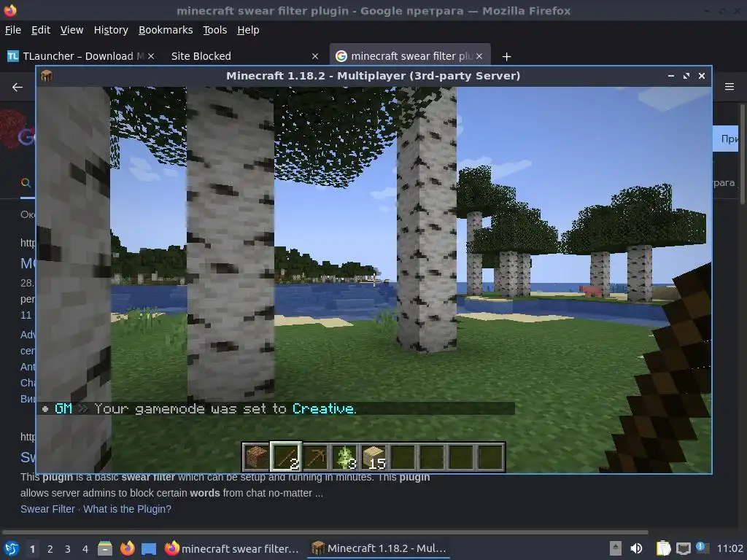Switch to the TLauncher Download tab

[81, 56]
